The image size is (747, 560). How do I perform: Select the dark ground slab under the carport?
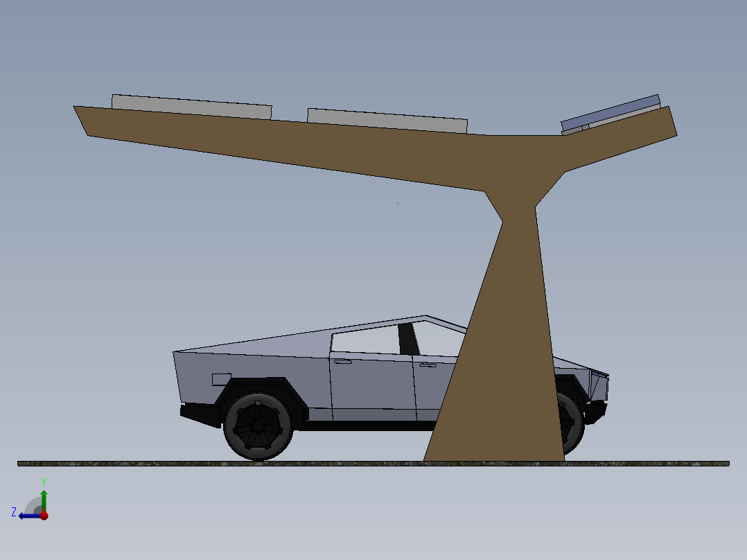[x=373, y=463]
